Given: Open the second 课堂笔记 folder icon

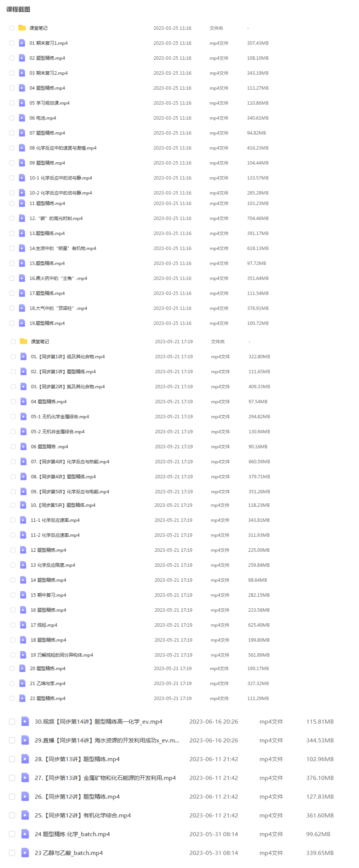Looking at the screenshot, I should pos(24,341).
